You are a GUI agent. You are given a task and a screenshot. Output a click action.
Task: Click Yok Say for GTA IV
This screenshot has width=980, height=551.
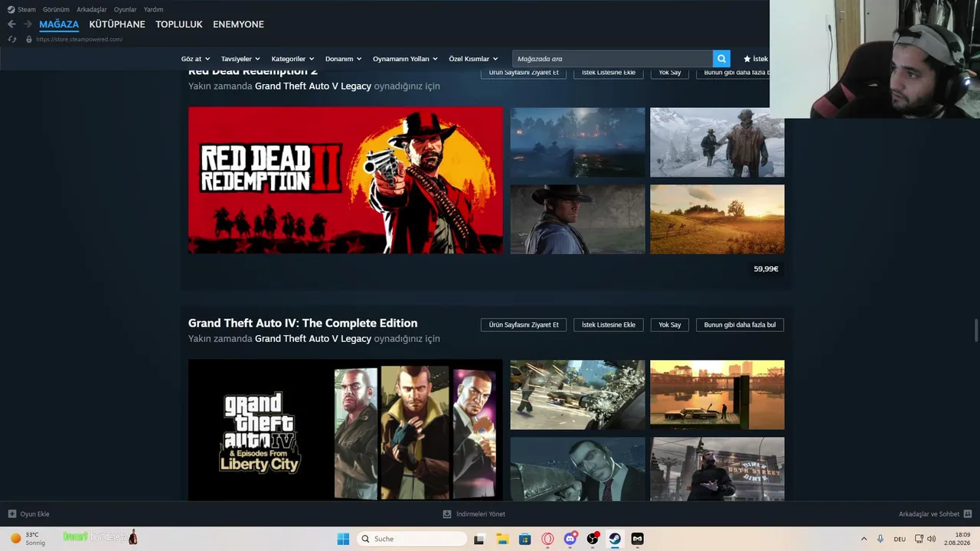670,324
